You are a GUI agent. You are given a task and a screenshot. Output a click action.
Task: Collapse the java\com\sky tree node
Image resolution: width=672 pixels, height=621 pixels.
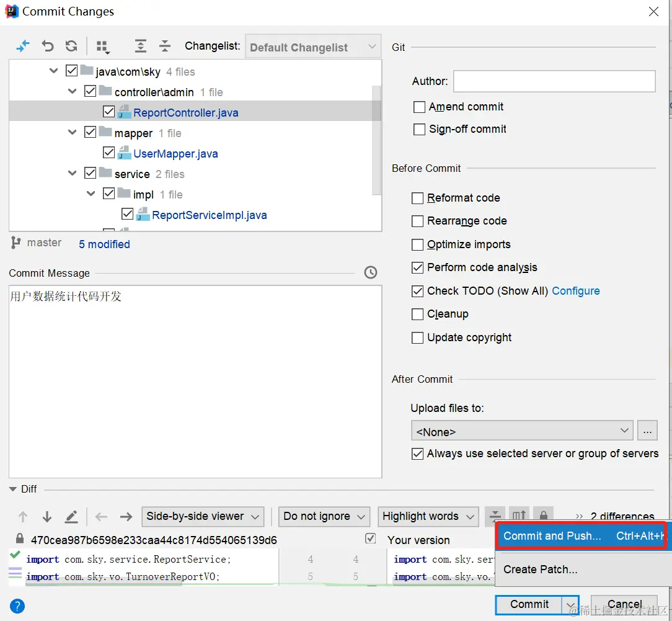tap(53, 71)
